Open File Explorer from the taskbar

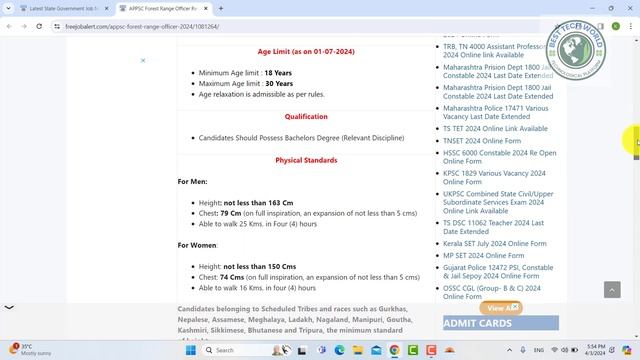pyautogui.click(x=358, y=350)
